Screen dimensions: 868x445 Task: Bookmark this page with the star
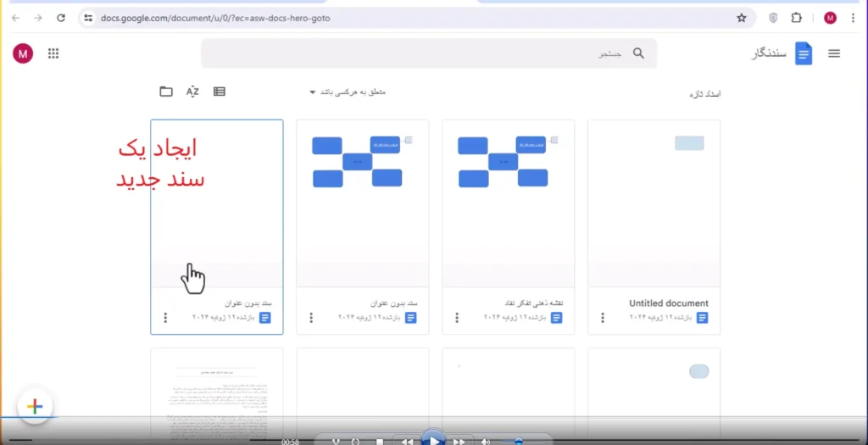(x=741, y=19)
